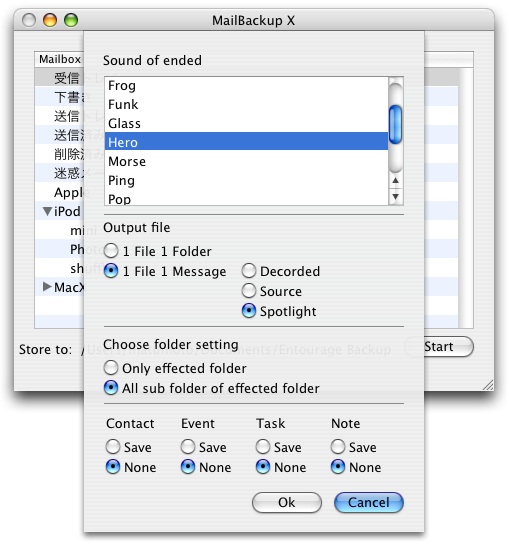The image size is (509, 551).
Task: Select the Morse sound entry
Action: pos(246,161)
